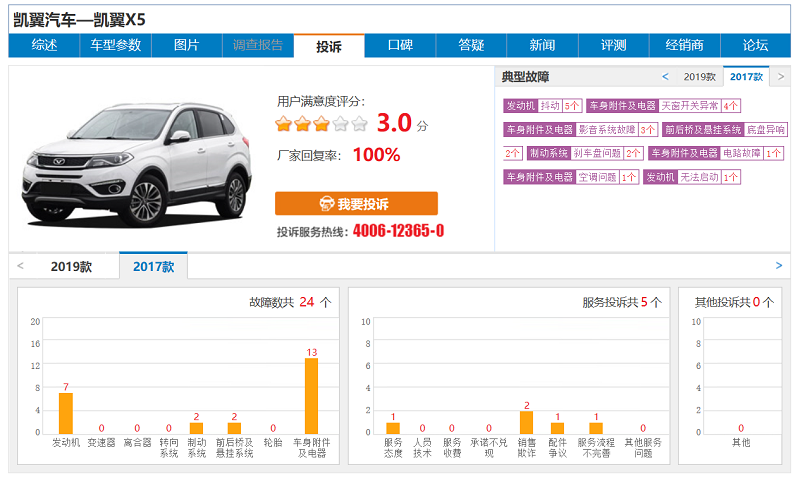
Task: Click the 配件争议 bar in service chart
Action: tap(558, 428)
